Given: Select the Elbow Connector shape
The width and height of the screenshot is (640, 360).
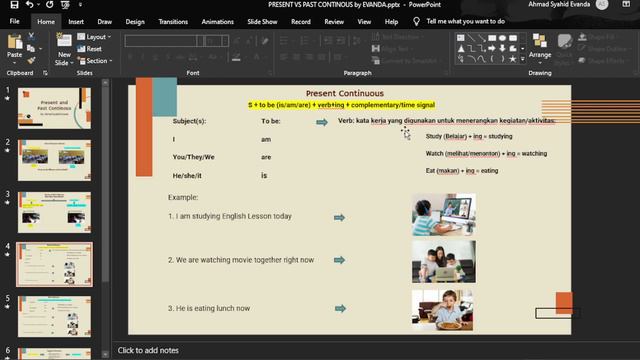Looking at the screenshot, I should point(471,49).
